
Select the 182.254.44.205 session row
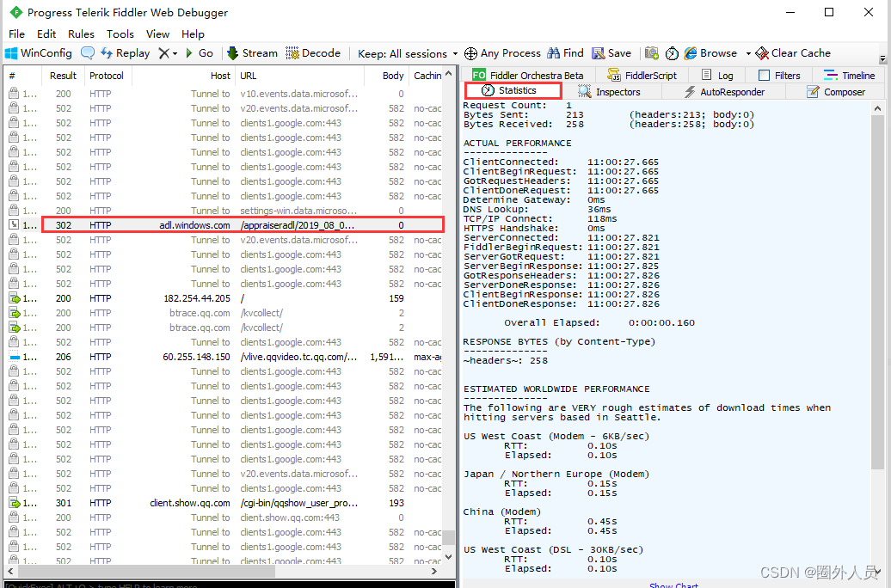224,298
